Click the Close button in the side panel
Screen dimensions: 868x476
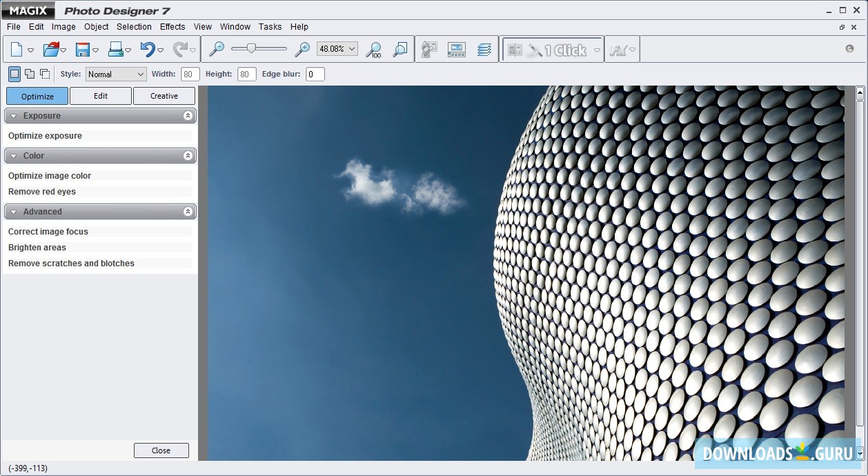pyautogui.click(x=161, y=450)
